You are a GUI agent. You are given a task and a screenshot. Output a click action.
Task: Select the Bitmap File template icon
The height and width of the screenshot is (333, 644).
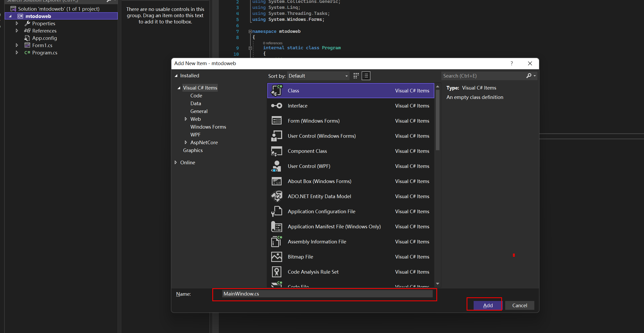click(276, 257)
